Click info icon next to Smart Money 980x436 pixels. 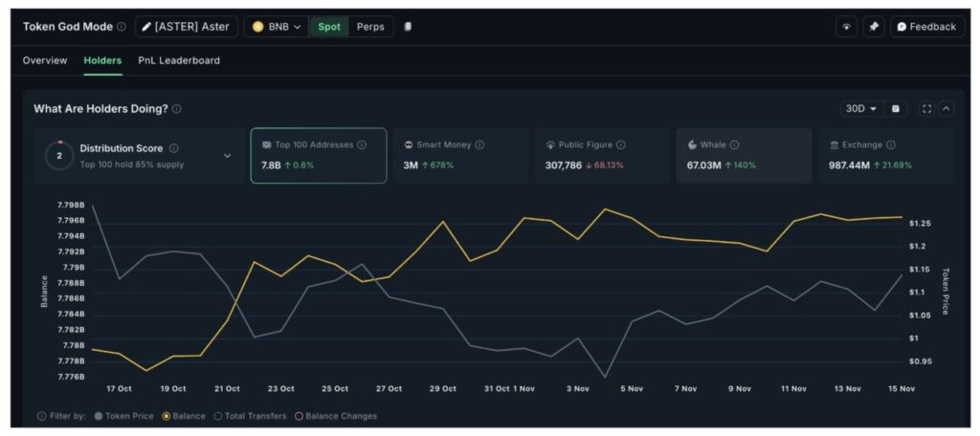point(479,145)
